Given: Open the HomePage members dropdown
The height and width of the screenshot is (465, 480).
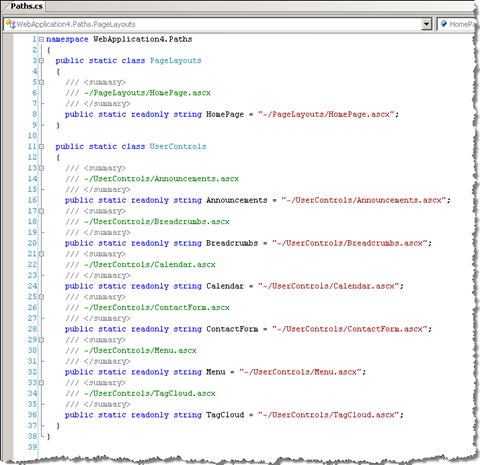Looking at the screenshot, I should (x=457, y=24).
